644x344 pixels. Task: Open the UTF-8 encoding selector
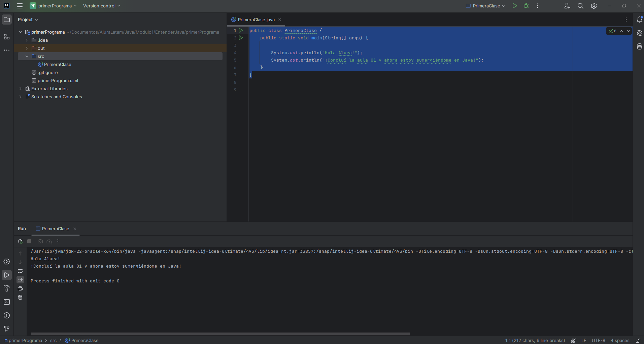(599, 340)
